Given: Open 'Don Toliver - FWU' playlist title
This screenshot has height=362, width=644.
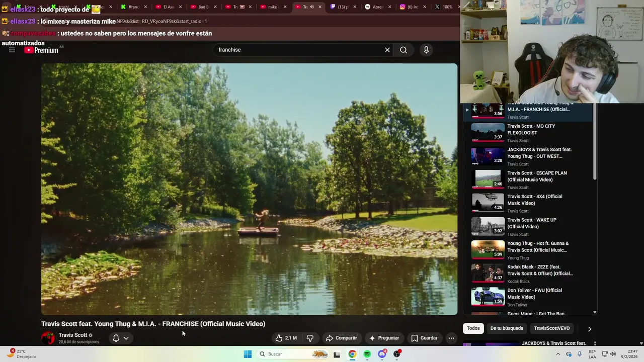Looking at the screenshot, I should pos(534,294).
